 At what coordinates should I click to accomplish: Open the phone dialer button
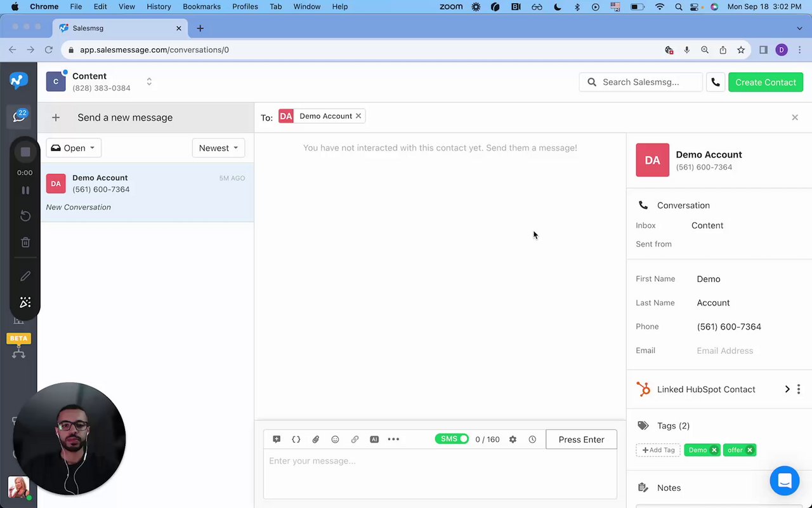[x=716, y=82]
